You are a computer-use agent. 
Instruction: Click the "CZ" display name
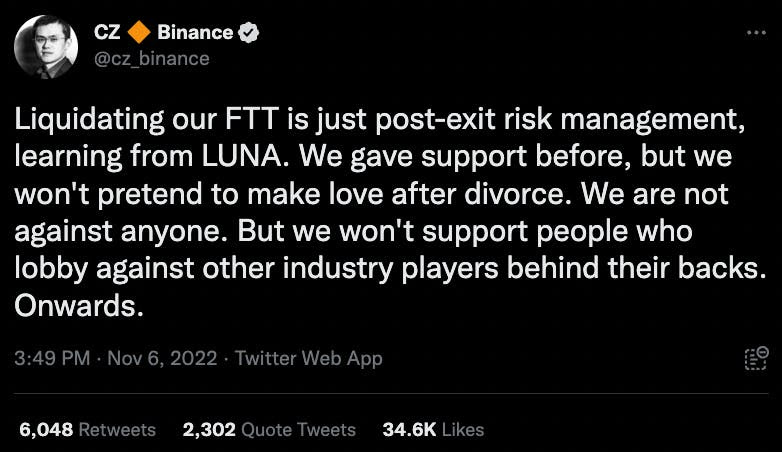(x=107, y=32)
